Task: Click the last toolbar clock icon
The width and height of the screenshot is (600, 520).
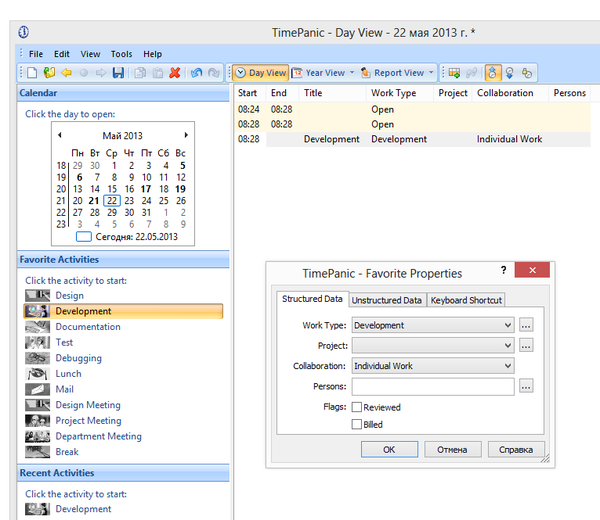Action: pyautogui.click(x=527, y=73)
